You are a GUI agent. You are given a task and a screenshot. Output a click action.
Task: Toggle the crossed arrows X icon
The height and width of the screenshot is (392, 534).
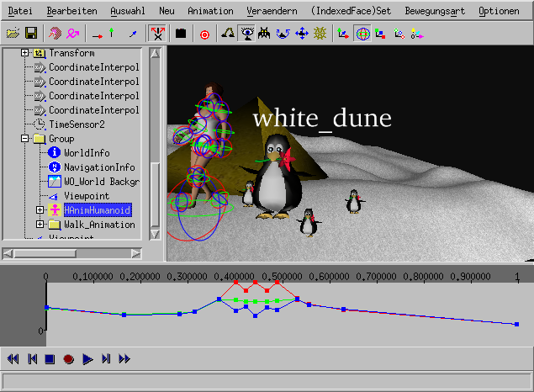click(x=157, y=34)
